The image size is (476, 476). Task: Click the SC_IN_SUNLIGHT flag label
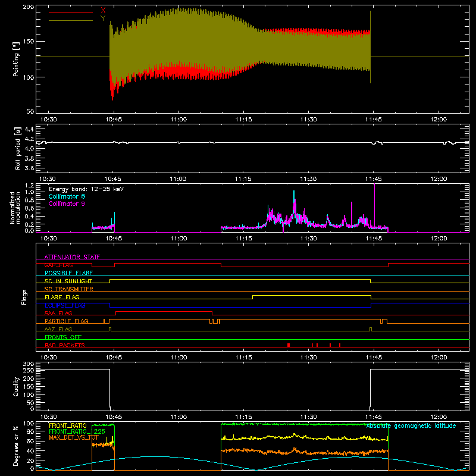[x=68, y=281]
